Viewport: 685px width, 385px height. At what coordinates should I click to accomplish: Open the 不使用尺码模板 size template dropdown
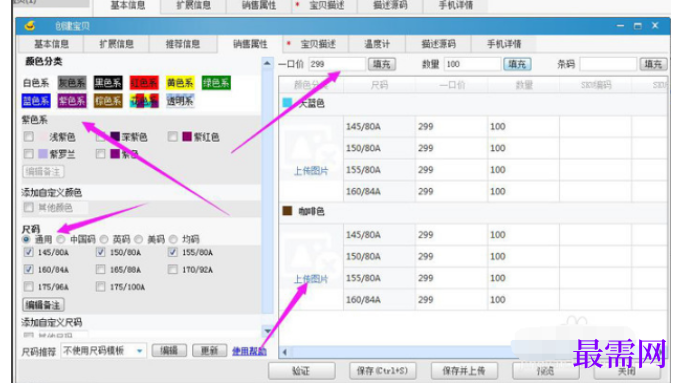tap(103, 350)
